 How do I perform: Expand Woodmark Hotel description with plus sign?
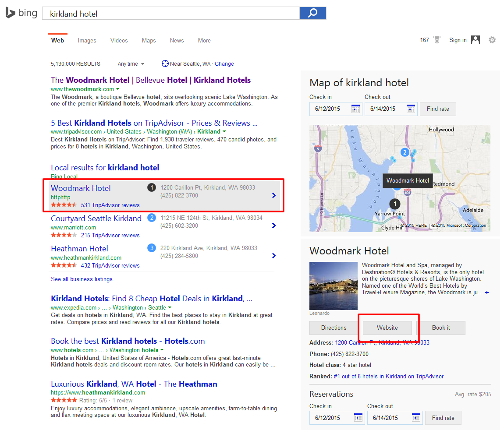click(487, 293)
